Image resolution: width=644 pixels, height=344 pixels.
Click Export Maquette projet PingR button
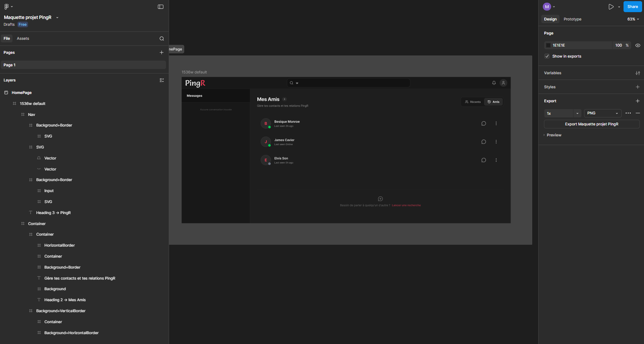(592, 124)
